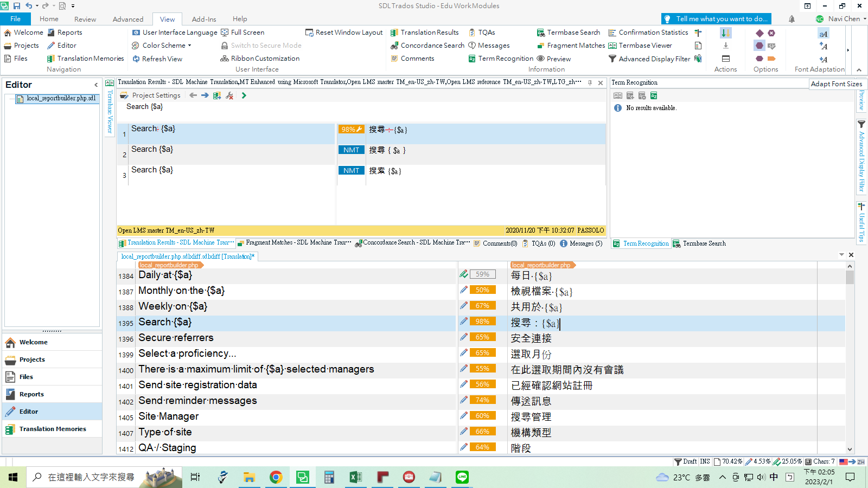Open the Help ribbon tab
The width and height of the screenshot is (868, 488).
pyautogui.click(x=240, y=19)
